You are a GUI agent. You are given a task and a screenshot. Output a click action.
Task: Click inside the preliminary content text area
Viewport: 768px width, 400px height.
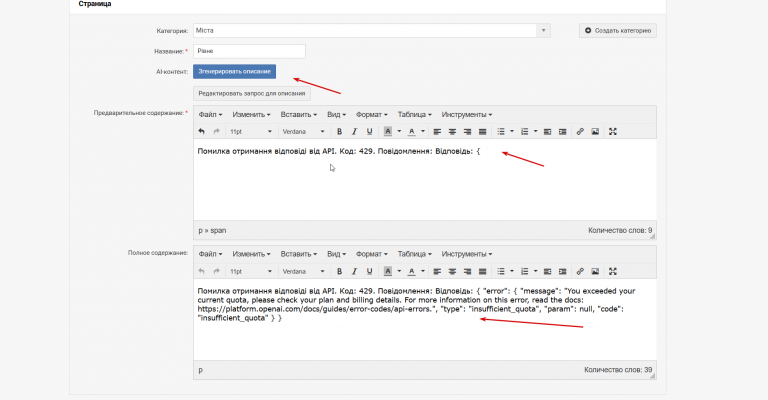(x=425, y=180)
